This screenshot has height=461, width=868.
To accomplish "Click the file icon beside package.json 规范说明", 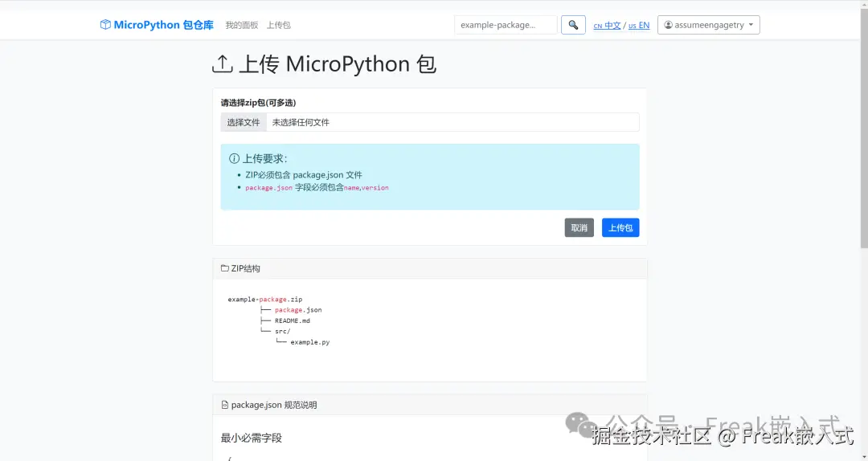I will pyautogui.click(x=225, y=405).
